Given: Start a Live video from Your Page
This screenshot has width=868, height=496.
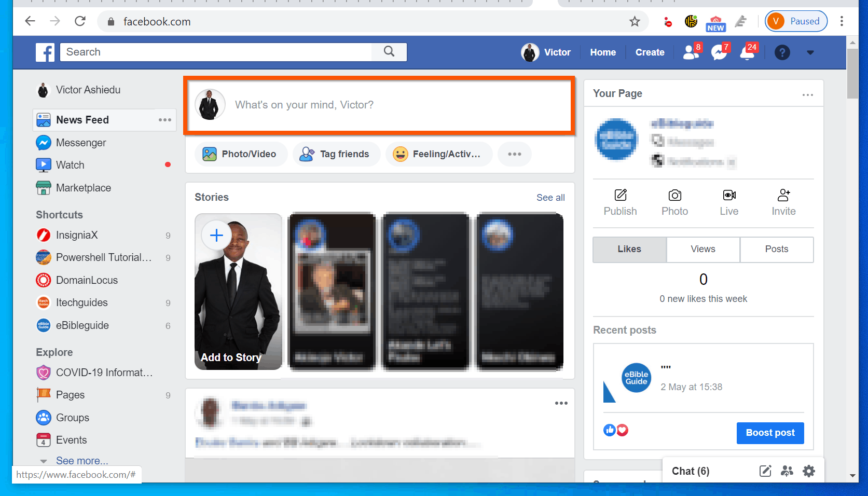Looking at the screenshot, I should pyautogui.click(x=728, y=202).
